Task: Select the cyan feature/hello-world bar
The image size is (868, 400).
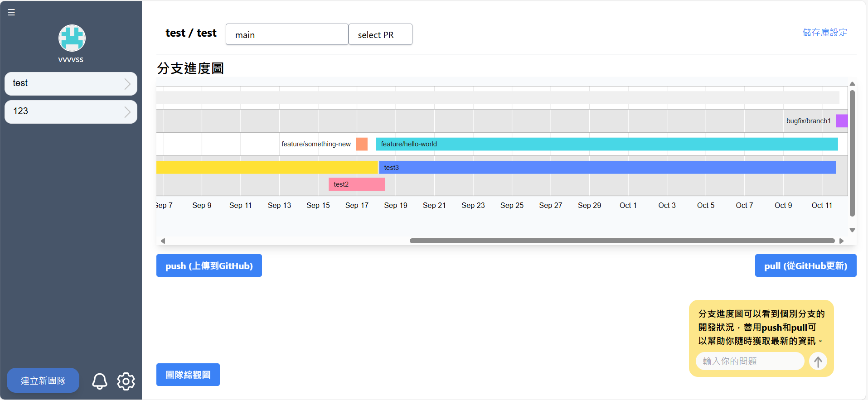Action: pos(606,144)
